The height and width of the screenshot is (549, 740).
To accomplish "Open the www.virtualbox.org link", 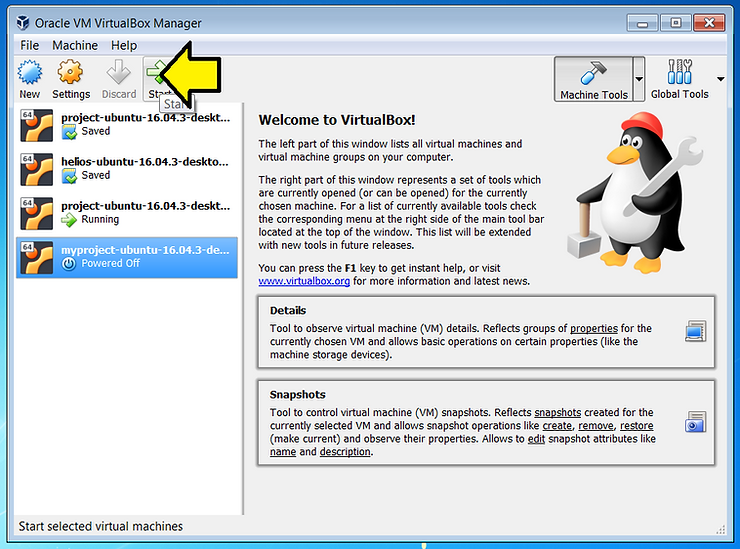I will pyautogui.click(x=304, y=281).
